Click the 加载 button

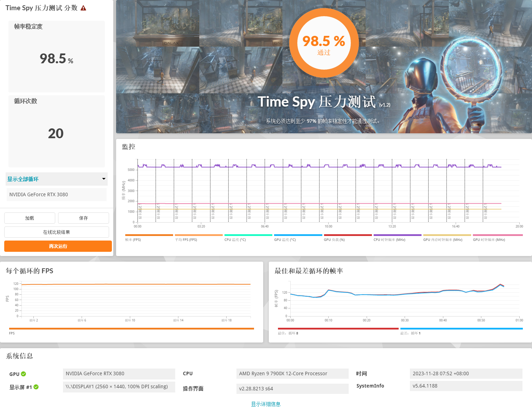coord(30,218)
